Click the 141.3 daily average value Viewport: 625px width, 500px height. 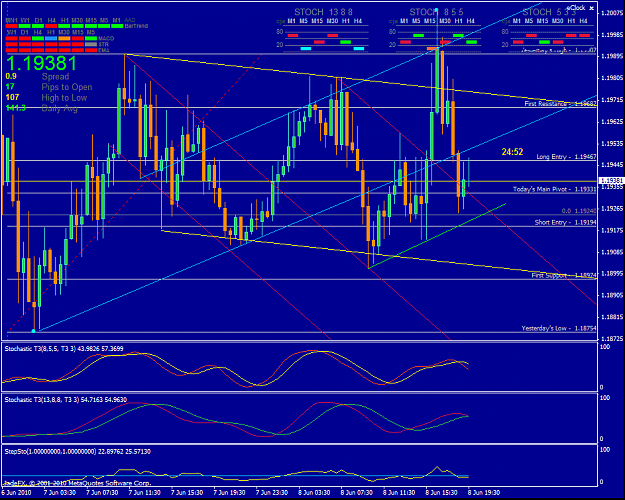point(16,108)
